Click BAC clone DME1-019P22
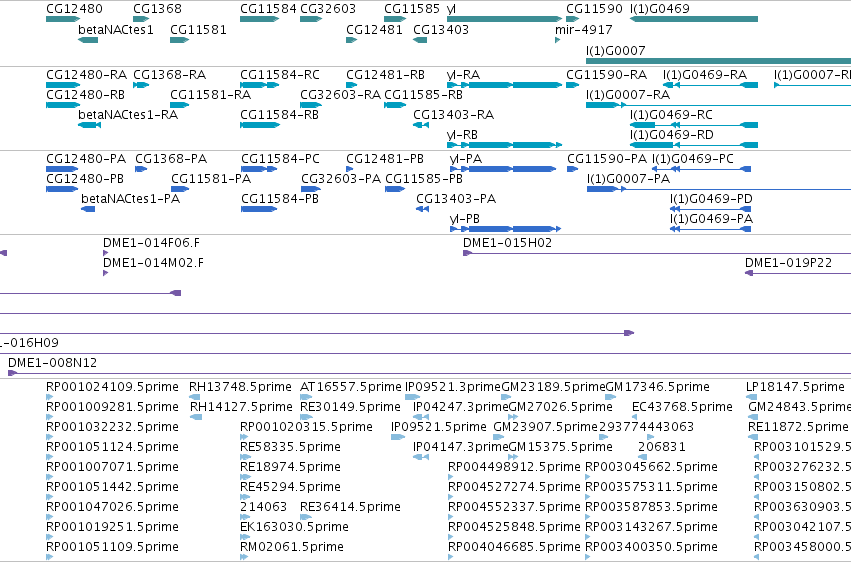851x562 pixels. click(798, 273)
